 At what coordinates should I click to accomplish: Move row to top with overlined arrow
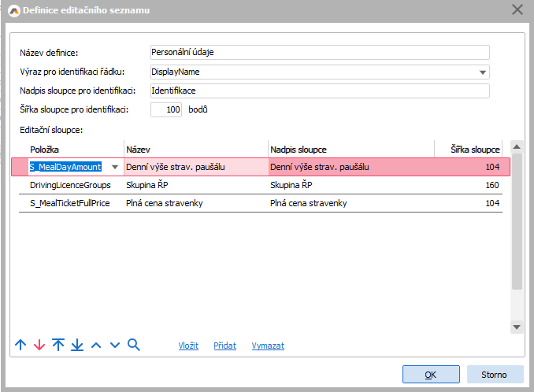pyautogui.click(x=58, y=345)
